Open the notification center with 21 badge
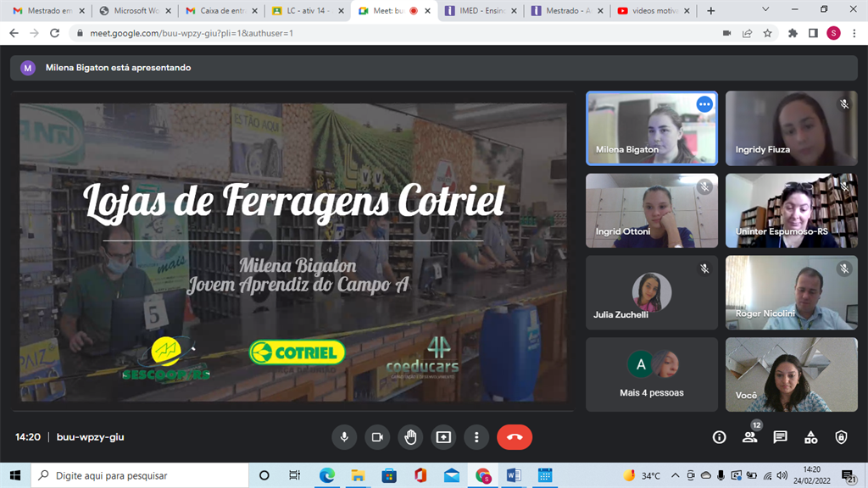Viewport: 868px width, 488px height. [849, 476]
